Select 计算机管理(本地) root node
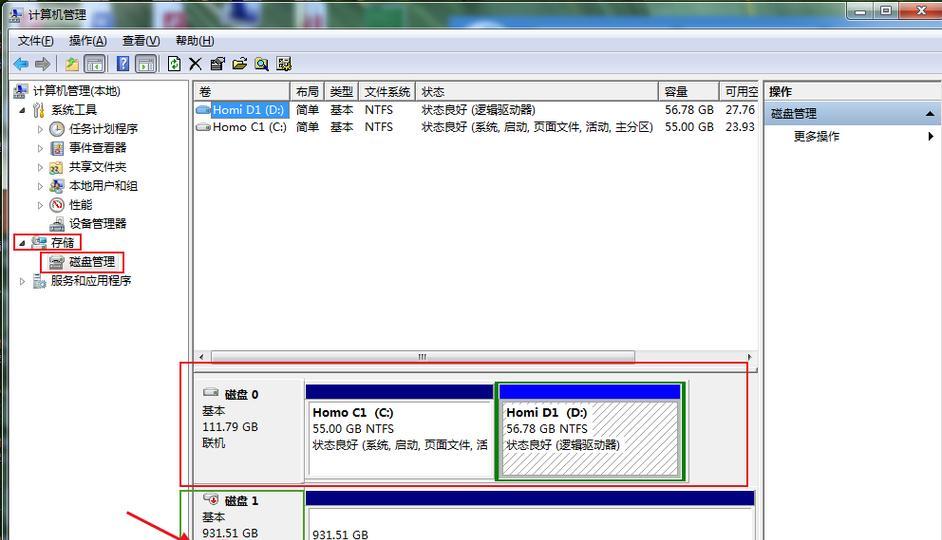Image resolution: width=942 pixels, height=540 pixels. (x=76, y=91)
